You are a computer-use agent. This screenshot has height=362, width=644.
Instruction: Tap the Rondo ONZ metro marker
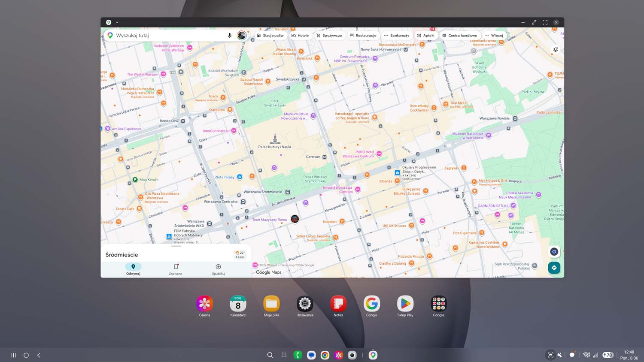click(183, 121)
